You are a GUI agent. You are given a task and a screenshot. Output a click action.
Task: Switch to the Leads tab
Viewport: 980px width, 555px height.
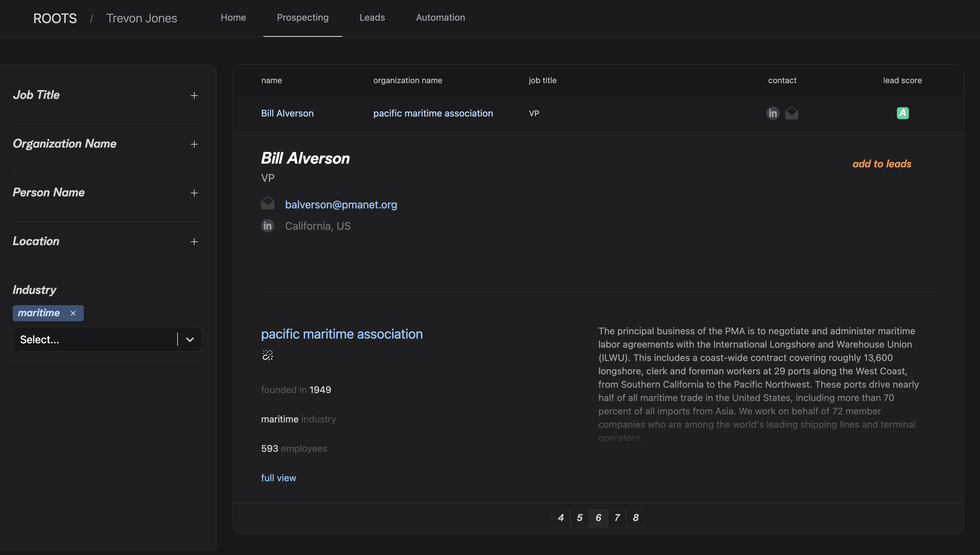(x=372, y=18)
